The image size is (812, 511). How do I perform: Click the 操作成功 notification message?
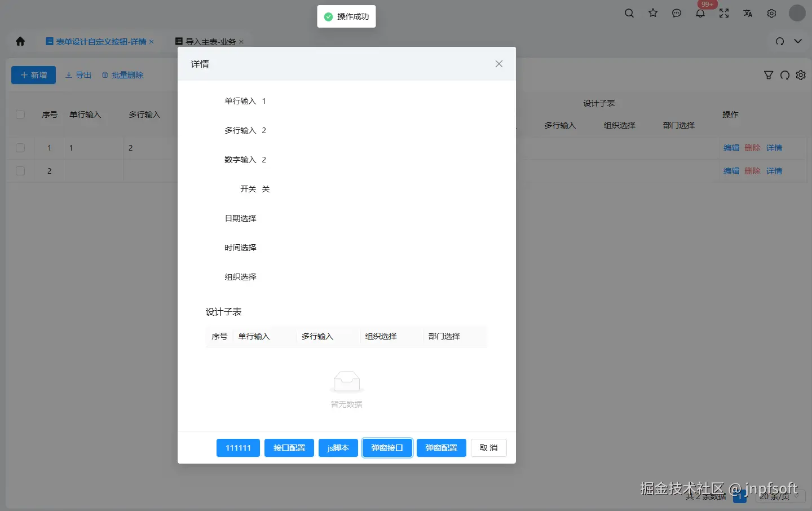pos(346,16)
